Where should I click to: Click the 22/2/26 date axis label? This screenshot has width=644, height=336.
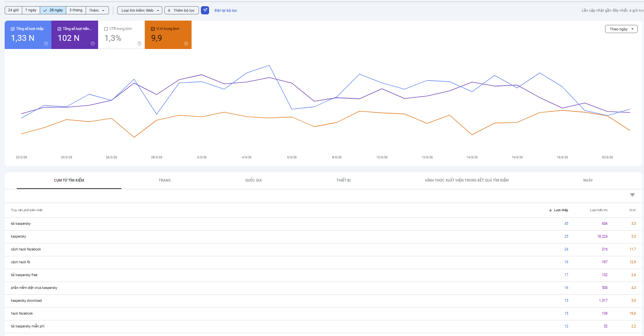click(21, 157)
